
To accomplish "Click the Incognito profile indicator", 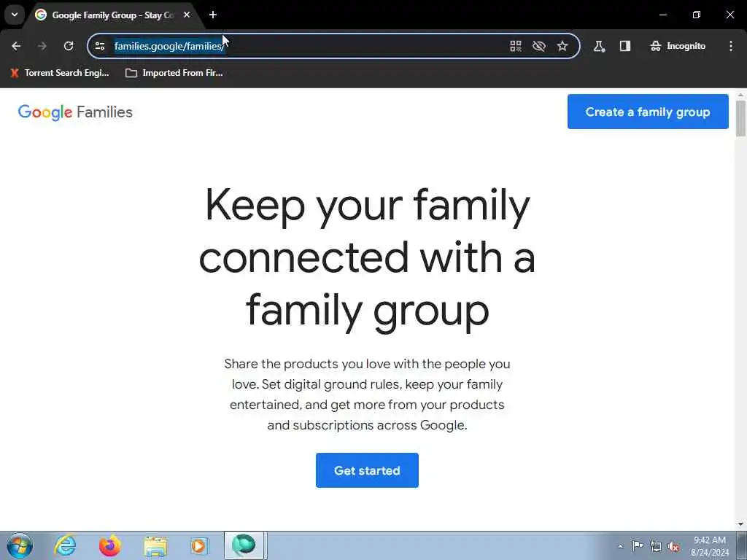I will 678,46.
